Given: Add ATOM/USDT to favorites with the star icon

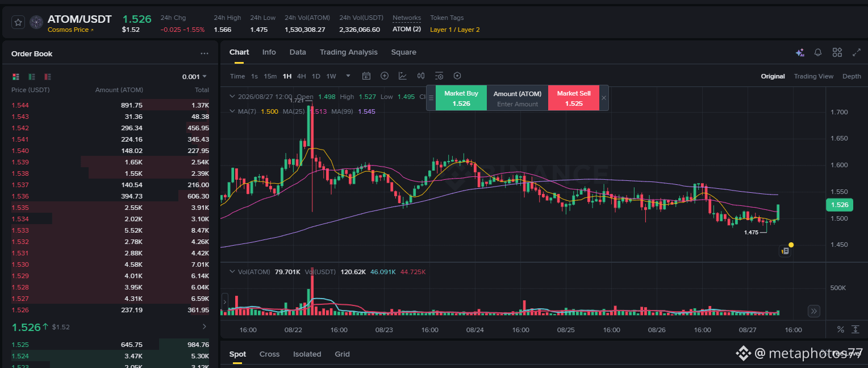Looking at the screenshot, I should pyautogui.click(x=18, y=23).
